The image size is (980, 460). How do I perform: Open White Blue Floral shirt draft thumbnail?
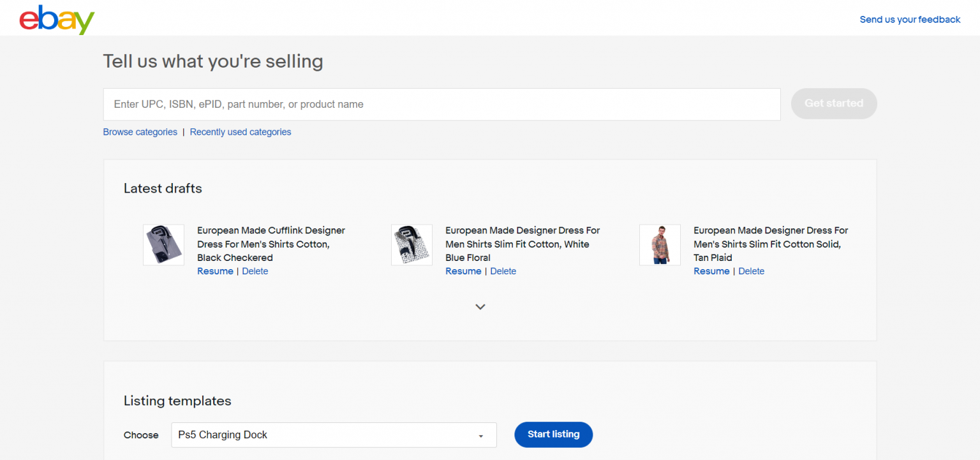412,244
